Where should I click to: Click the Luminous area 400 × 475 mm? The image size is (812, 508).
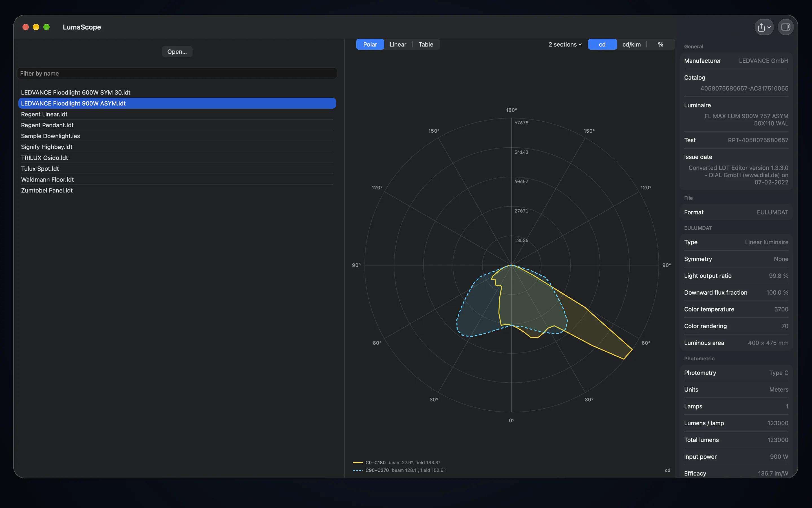pos(768,343)
